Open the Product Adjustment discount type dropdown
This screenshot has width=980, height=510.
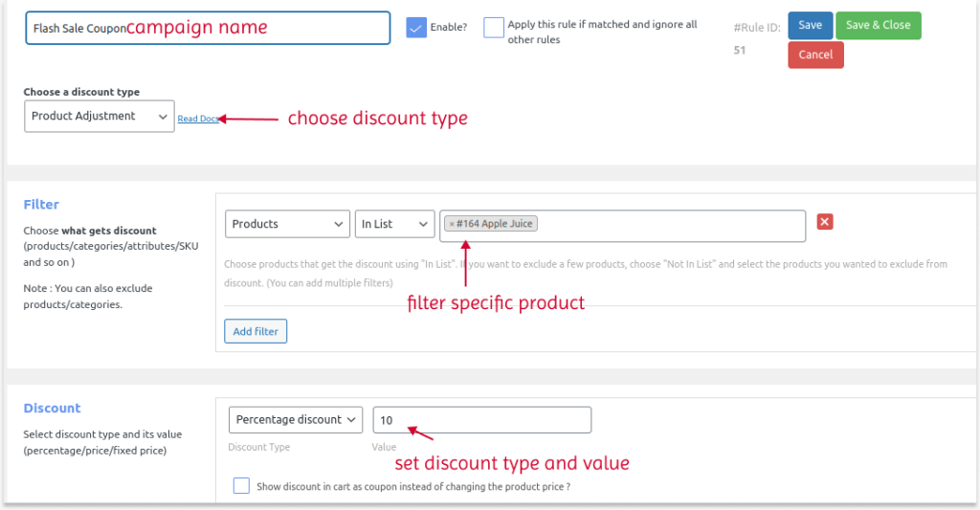point(100,116)
